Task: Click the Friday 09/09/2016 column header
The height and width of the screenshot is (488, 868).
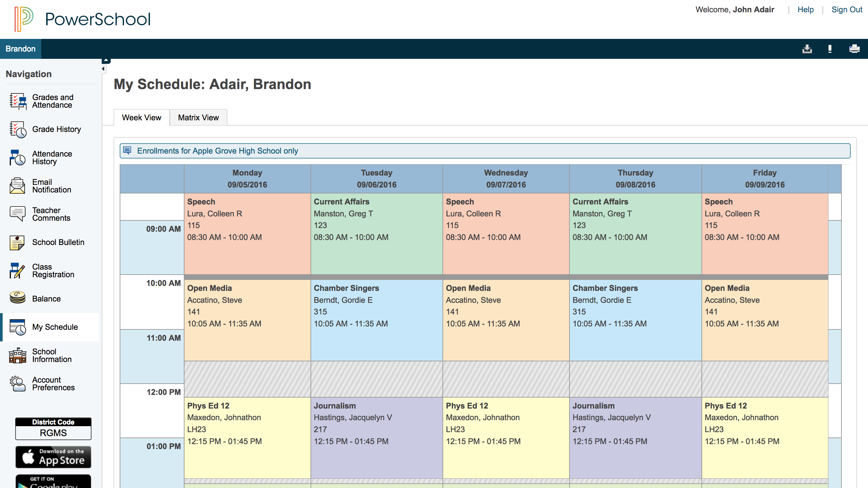Action: [765, 179]
